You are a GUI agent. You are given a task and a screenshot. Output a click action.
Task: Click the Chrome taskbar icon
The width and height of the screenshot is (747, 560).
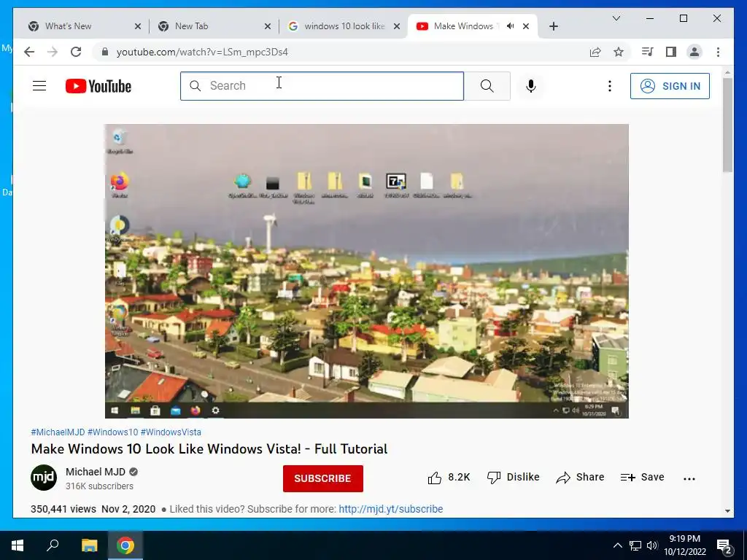click(x=125, y=545)
